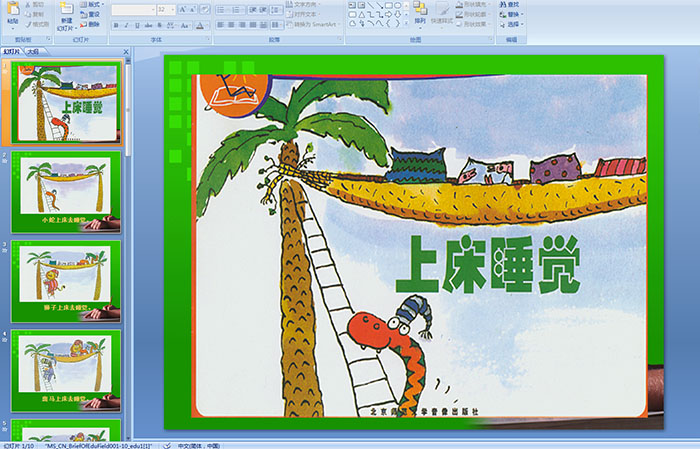Click Replace (替换) in Editing group

pos(510,14)
